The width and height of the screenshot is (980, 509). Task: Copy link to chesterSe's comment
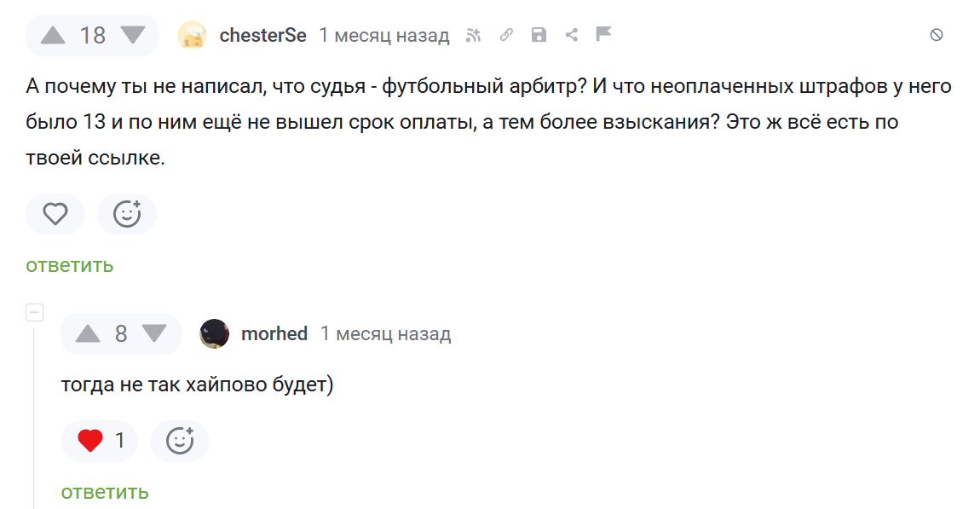pyautogui.click(x=506, y=35)
